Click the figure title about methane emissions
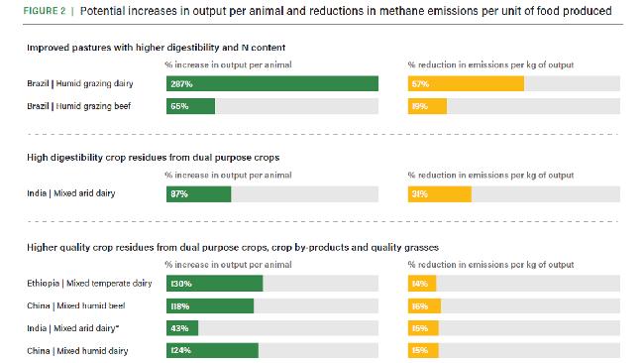This screenshot has width=644, height=363. [x=346, y=11]
